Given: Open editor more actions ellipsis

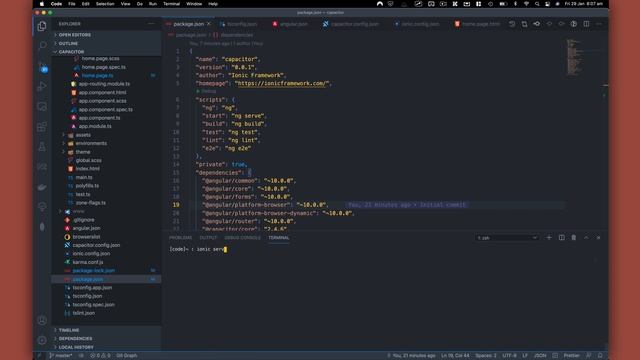Looking at the screenshot, I should [598, 24].
